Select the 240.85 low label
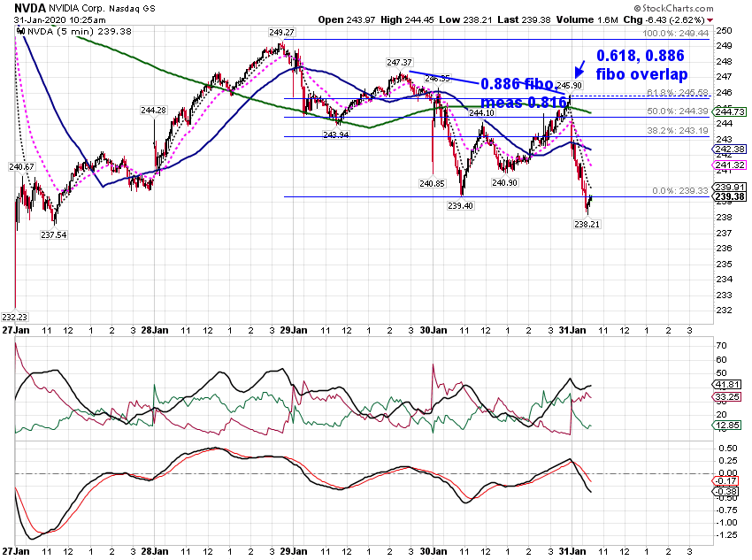 [x=432, y=183]
